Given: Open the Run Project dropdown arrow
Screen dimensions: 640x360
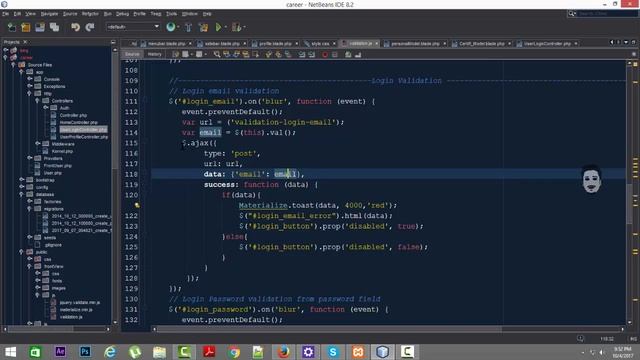Looking at the screenshot, I should [x=226, y=27].
